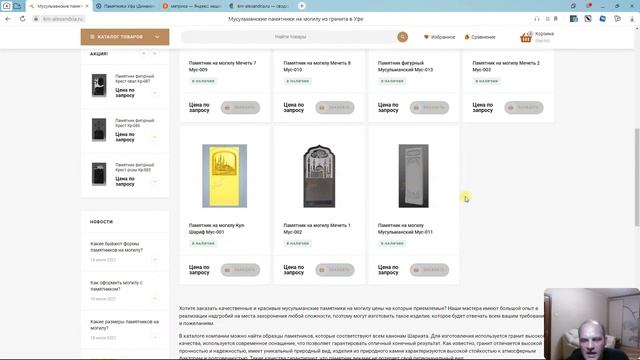Click the Избранное heart icon
The width and height of the screenshot is (640, 360).
coord(426,37)
